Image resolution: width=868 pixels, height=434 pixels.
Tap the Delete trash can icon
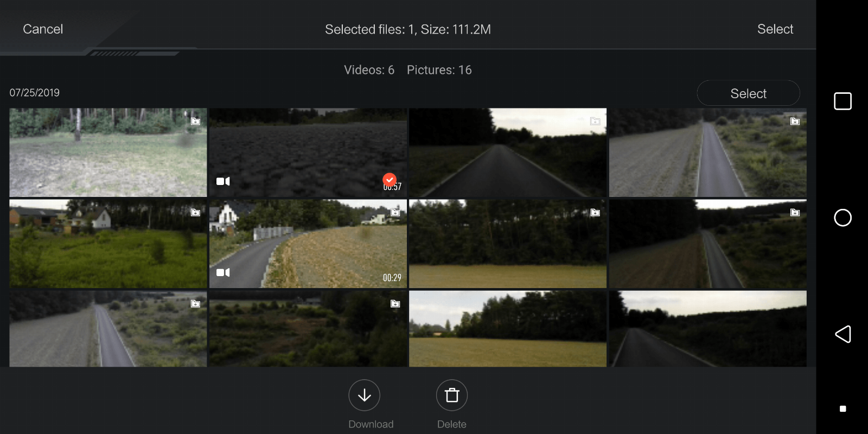tap(452, 395)
